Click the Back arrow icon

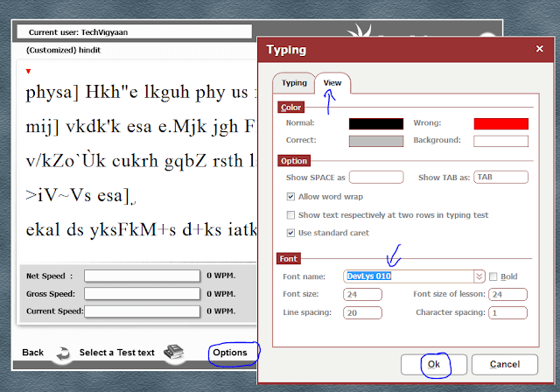tap(63, 353)
